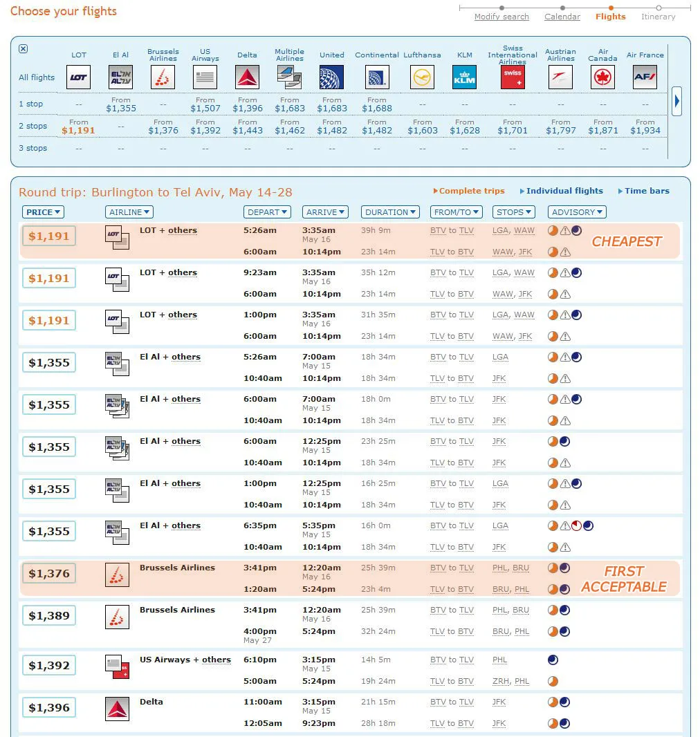Click the Continental 1 stop $1,688 fare
This screenshot has height=737, width=700.
(377, 108)
